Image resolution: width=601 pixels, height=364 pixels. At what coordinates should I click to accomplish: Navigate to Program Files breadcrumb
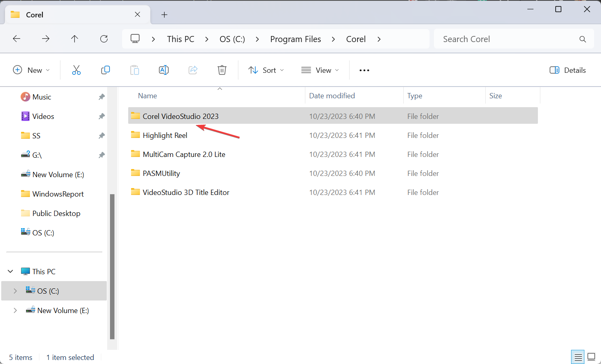click(x=296, y=39)
